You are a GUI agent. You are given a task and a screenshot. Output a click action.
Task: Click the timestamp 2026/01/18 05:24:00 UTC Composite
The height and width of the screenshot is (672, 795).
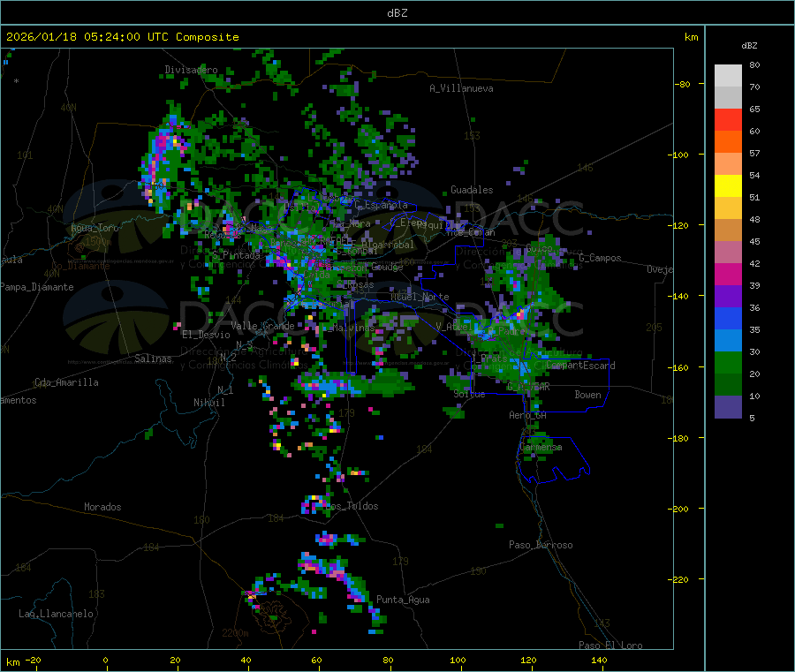coord(122,37)
